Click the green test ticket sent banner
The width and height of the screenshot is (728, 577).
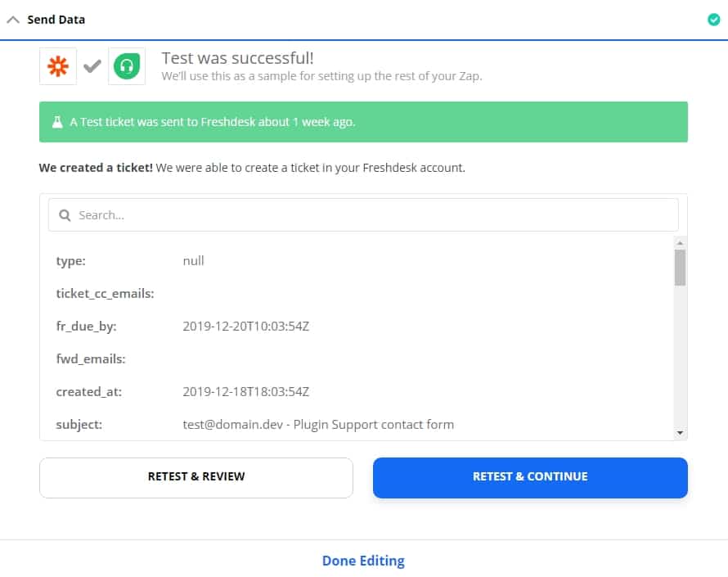(363, 122)
